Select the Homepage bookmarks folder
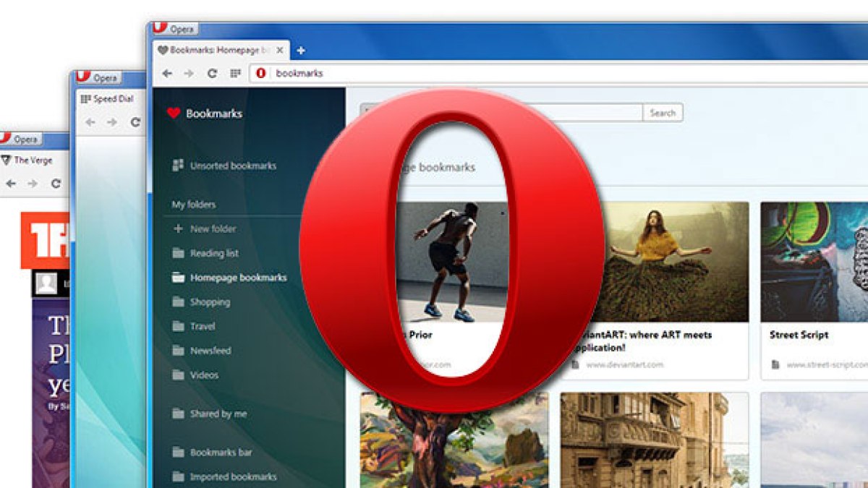The image size is (868, 488). pos(229,278)
